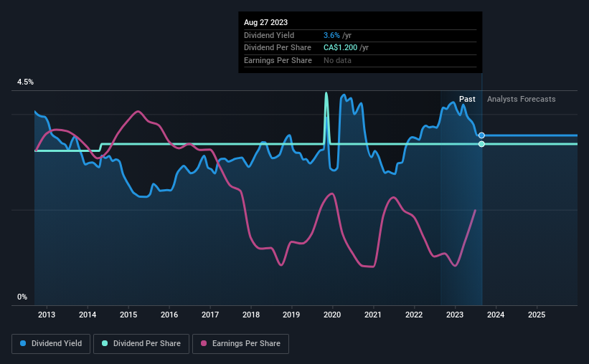The image size is (589, 364).
Task: Click the 2013 x-axis label
Action: (47, 315)
